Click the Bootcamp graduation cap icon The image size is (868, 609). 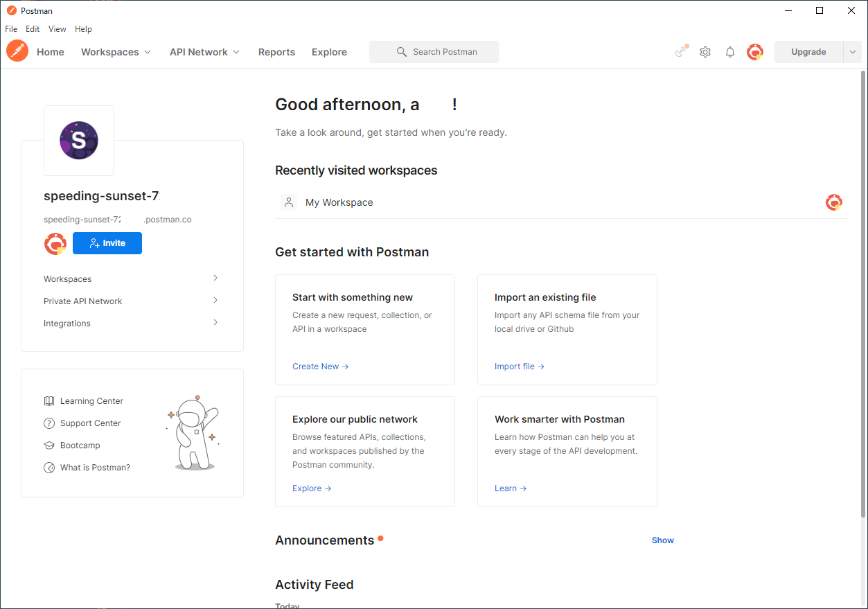[x=49, y=445]
